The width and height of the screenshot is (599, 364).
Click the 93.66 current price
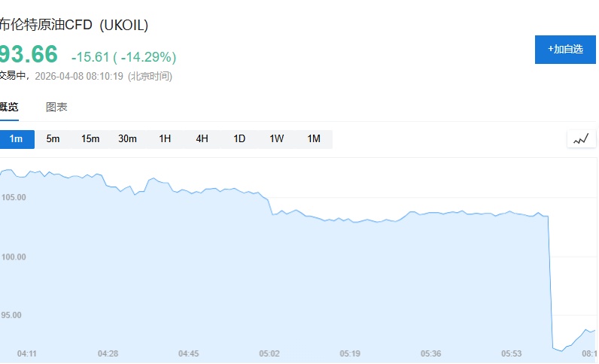[29, 55]
